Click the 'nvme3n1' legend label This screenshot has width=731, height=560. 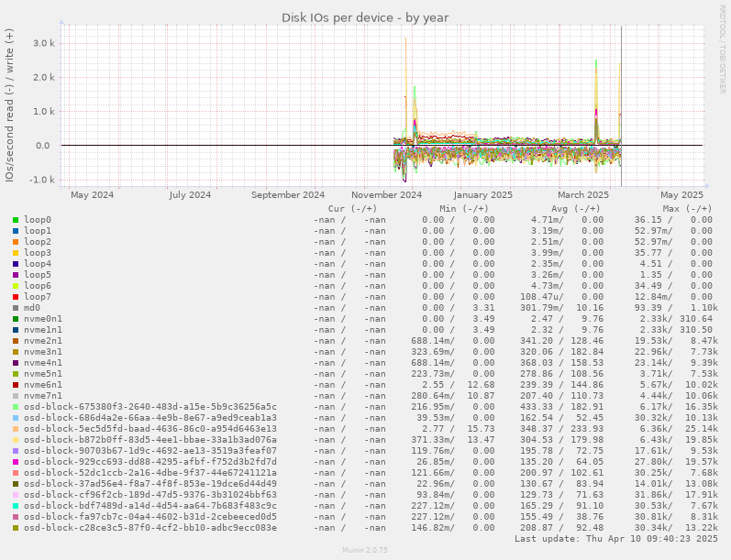point(43,352)
